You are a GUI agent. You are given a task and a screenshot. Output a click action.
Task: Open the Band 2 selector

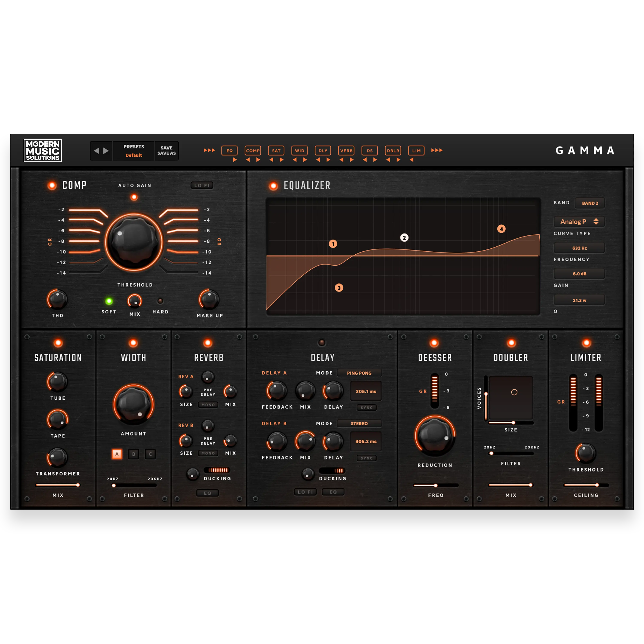coord(590,203)
